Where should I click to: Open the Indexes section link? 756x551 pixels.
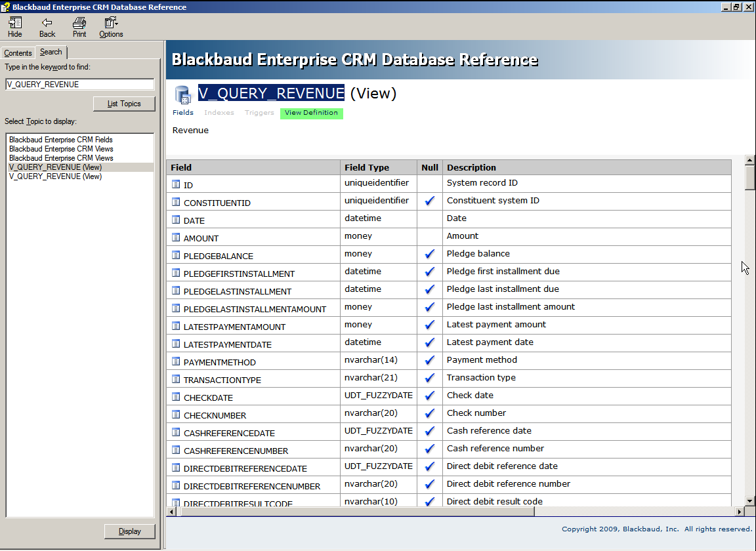219,112
